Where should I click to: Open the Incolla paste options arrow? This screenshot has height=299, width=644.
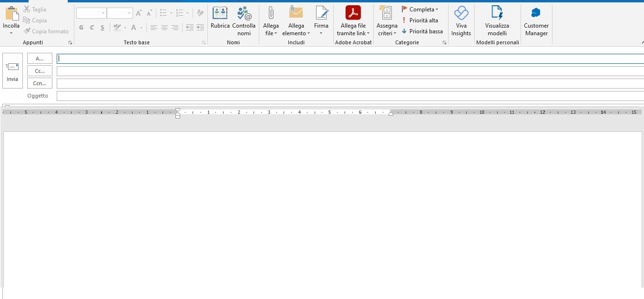click(x=11, y=33)
